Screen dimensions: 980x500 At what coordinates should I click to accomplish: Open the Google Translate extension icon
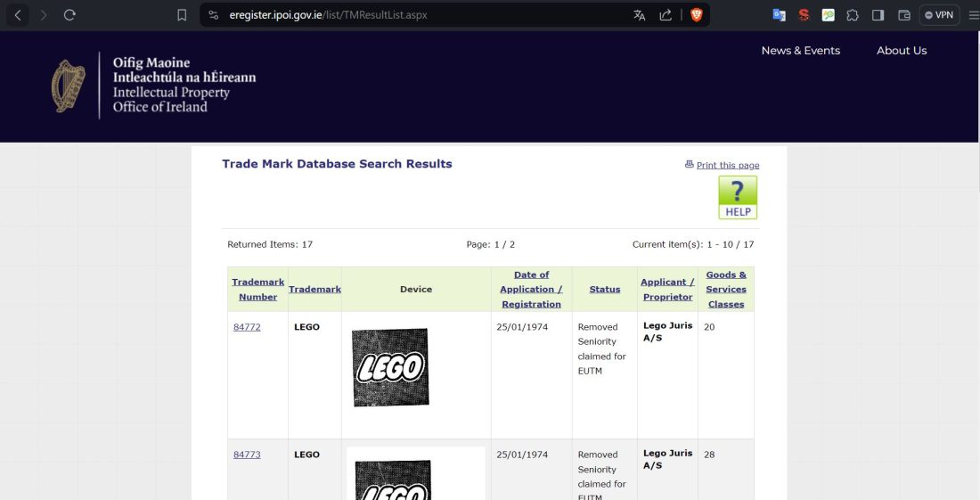click(x=779, y=15)
